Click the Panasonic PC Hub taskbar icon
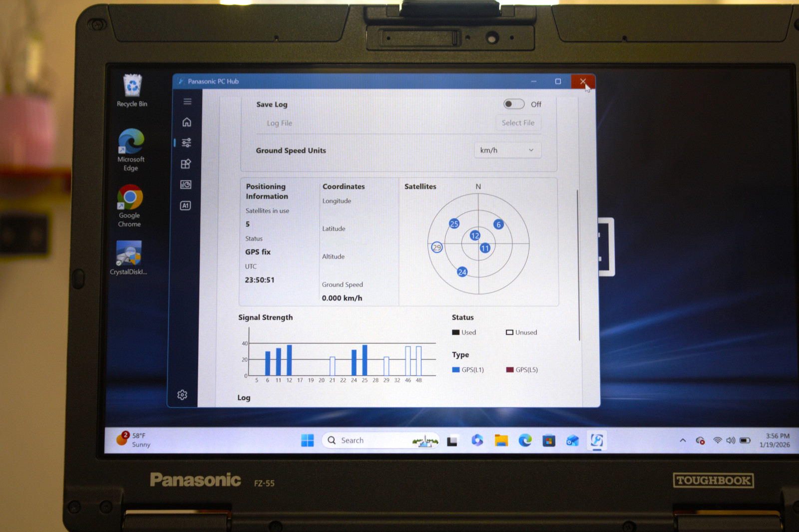Image resolution: width=799 pixels, height=532 pixels. pyautogui.click(x=597, y=440)
